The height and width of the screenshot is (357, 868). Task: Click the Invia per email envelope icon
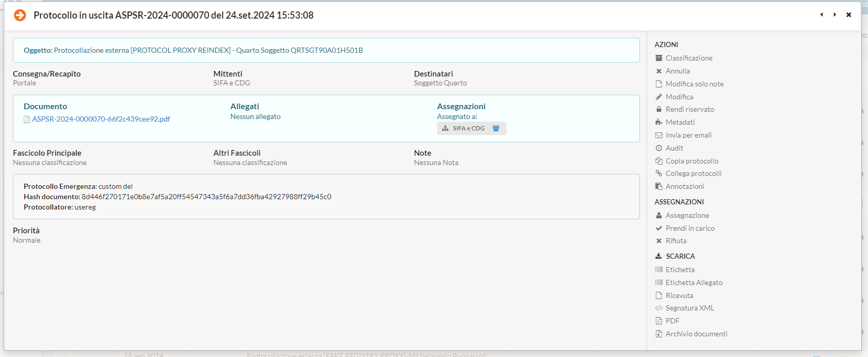click(x=659, y=135)
